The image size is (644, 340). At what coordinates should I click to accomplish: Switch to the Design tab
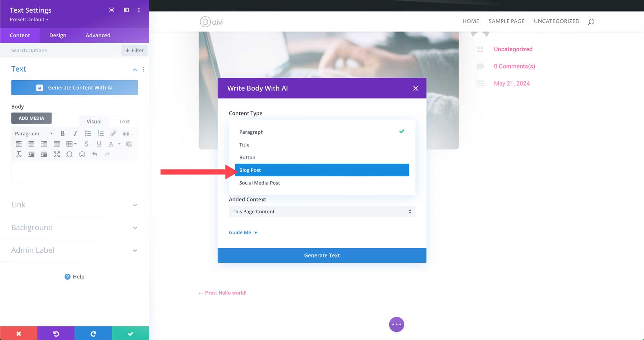coord(58,35)
